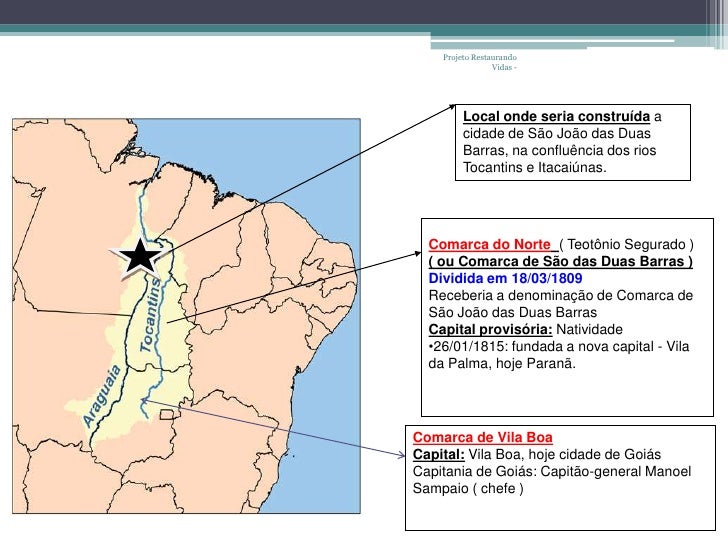Click the underlined 'Local onde seria construída' heading
Viewport: 728px width, 546px height.
556,116
